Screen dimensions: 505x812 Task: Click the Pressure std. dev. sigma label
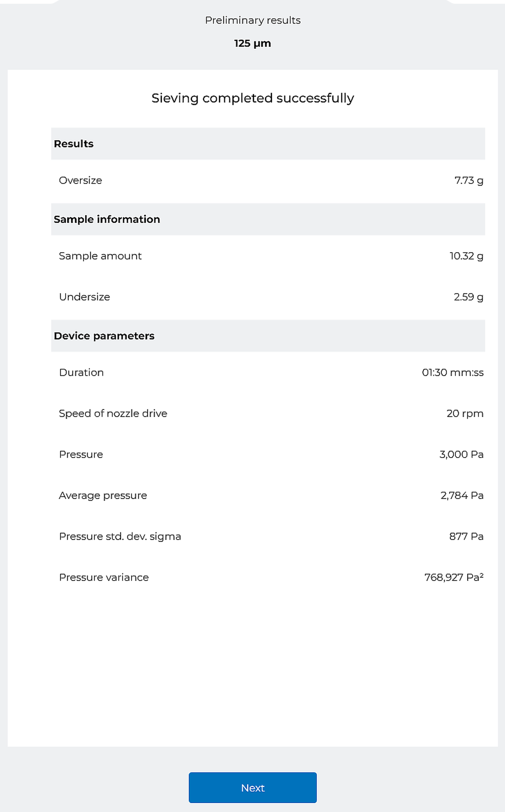[120, 536]
